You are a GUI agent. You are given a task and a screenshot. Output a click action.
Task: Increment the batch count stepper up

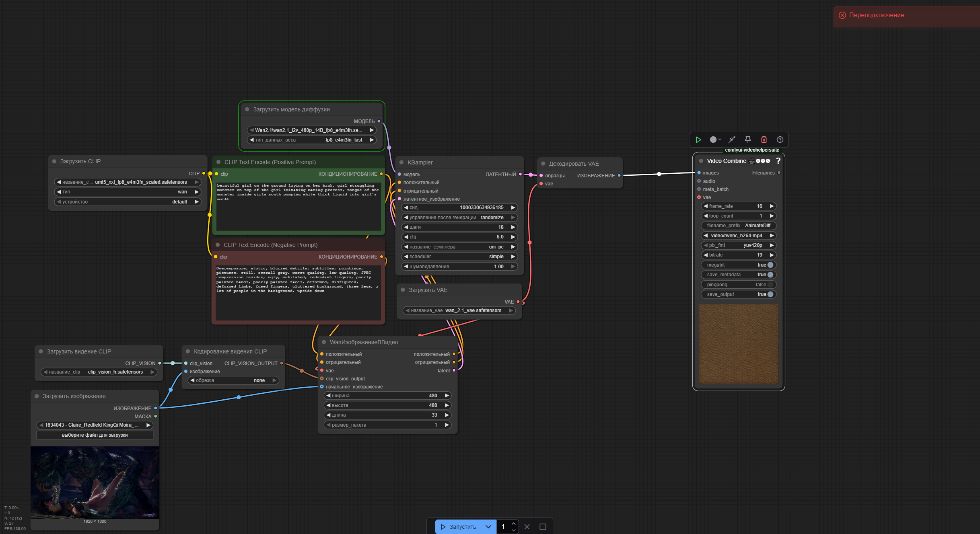point(513,524)
